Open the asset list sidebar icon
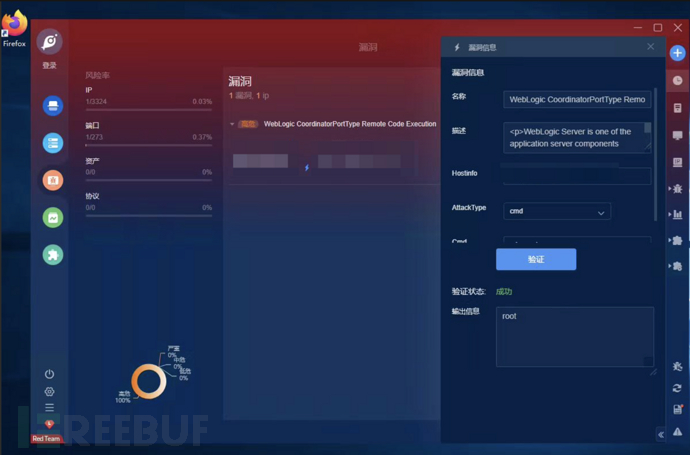The width and height of the screenshot is (690, 455). click(x=53, y=143)
